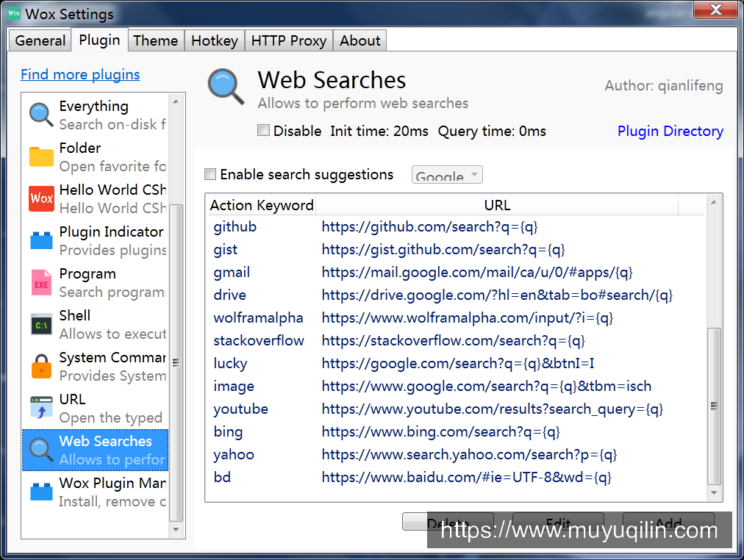Open the Google suggestion source dropdown
This screenshot has height=560, width=744.
(447, 175)
